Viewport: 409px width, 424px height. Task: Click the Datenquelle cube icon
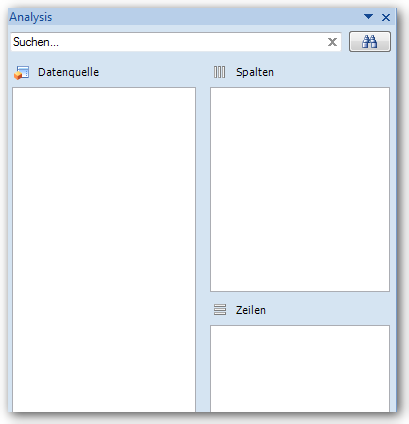[22, 73]
